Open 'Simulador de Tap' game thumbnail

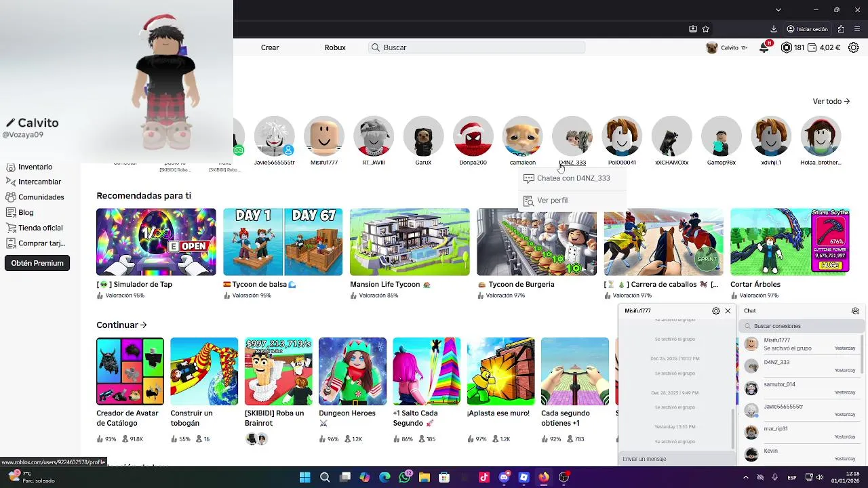[x=156, y=241]
